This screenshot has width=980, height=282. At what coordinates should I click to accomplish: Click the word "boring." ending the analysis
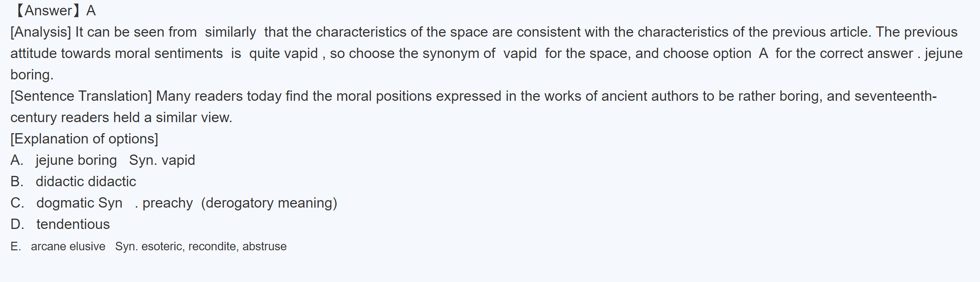[32, 74]
